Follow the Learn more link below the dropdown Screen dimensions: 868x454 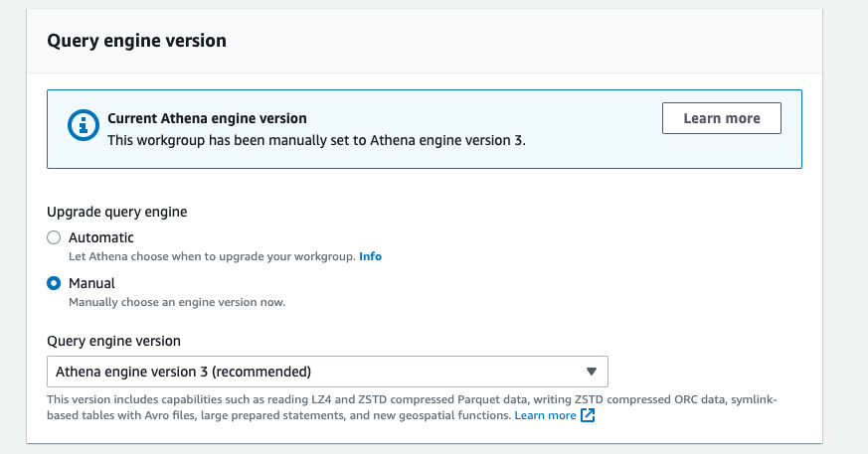click(x=545, y=415)
